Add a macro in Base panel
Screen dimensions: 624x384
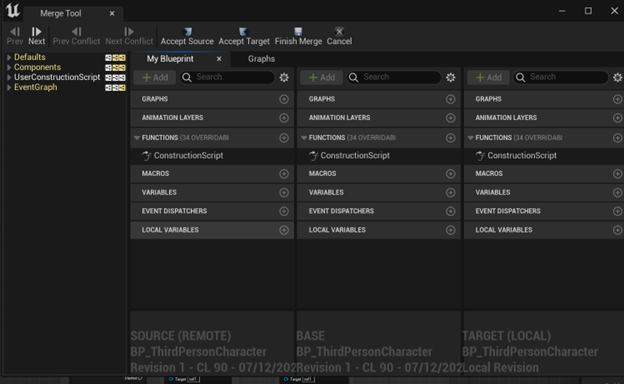[x=450, y=173]
